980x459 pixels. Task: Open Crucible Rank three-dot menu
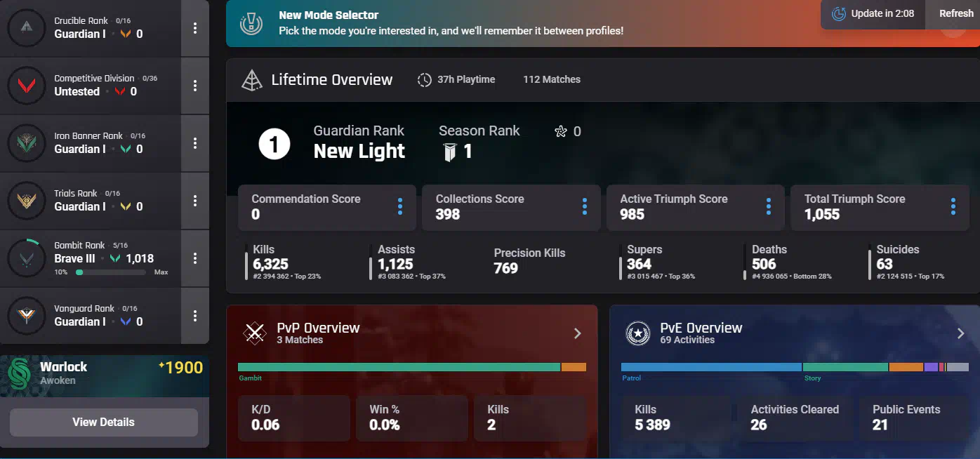[195, 28]
